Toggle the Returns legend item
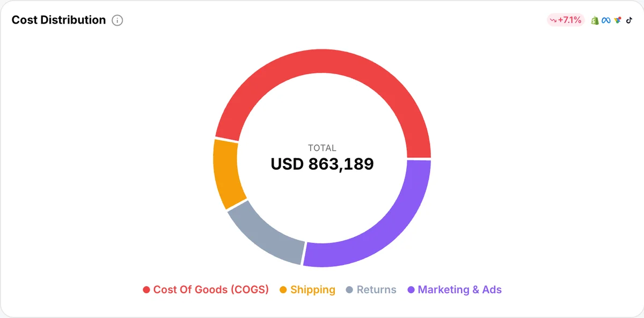Image resolution: width=644 pixels, height=318 pixels. 371,290
